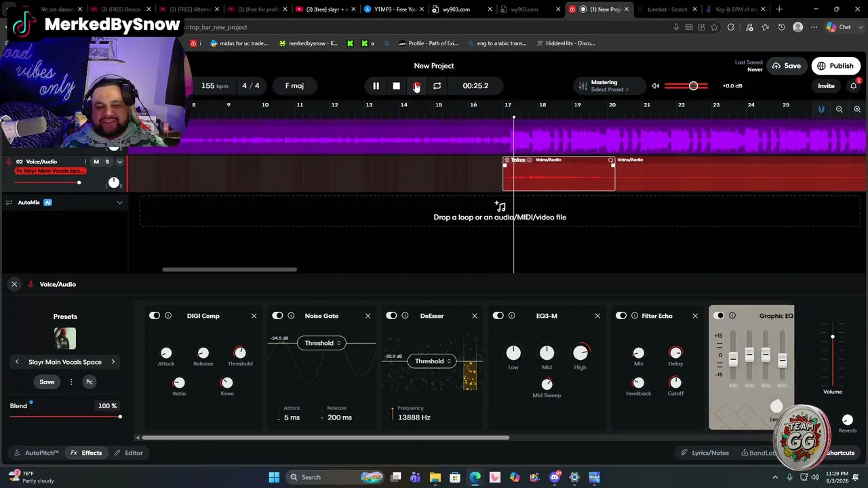Open the Windows Start menu
868x488 pixels.
(274, 477)
